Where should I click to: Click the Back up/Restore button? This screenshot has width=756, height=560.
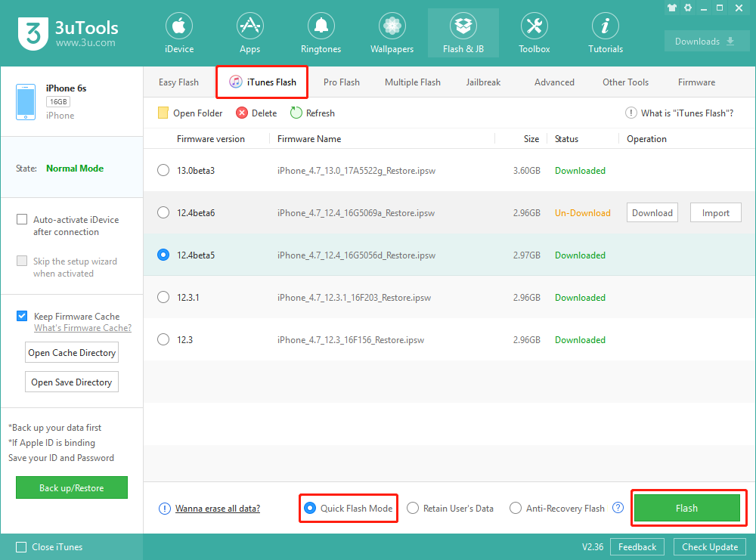[72, 487]
